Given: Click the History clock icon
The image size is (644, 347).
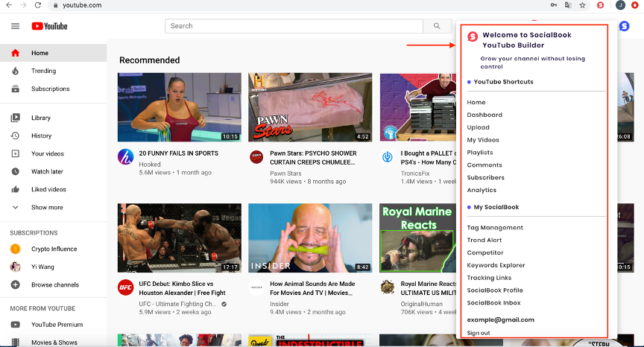Looking at the screenshot, I should pyautogui.click(x=15, y=136).
